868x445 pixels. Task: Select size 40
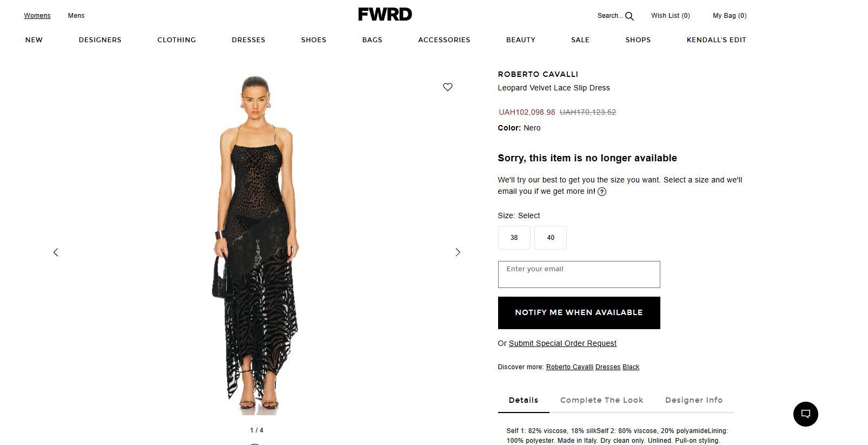click(x=551, y=238)
